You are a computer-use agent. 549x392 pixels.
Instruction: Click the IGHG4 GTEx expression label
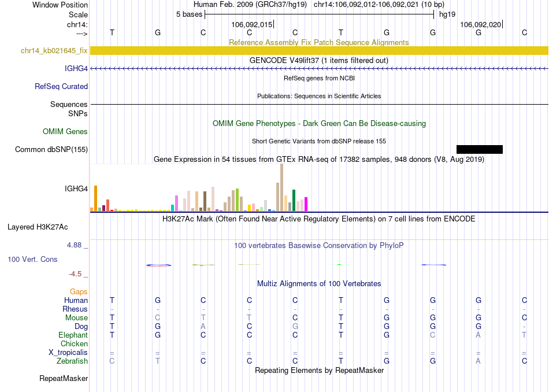tap(76, 189)
